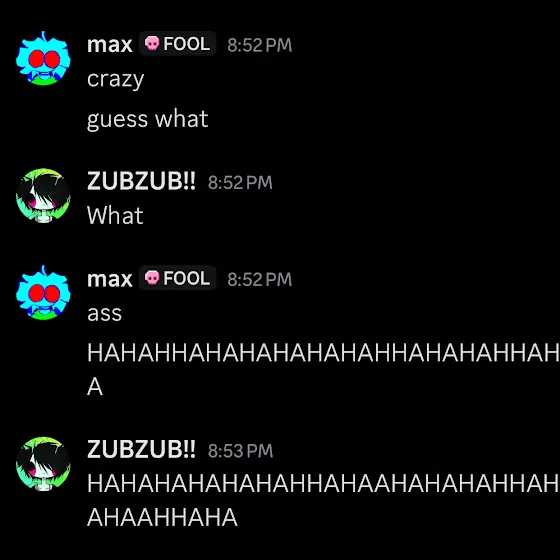The height and width of the screenshot is (560, 560).
Task: Click ZUBZUB!!'s avatar on the 8:53 PM message
Action: tap(43, 464)
